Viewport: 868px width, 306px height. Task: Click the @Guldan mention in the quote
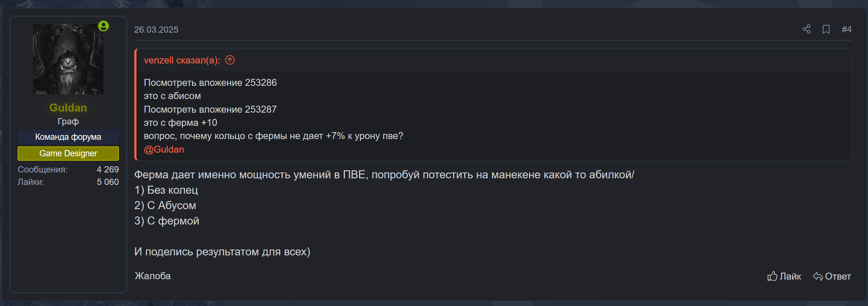[164, 149]
